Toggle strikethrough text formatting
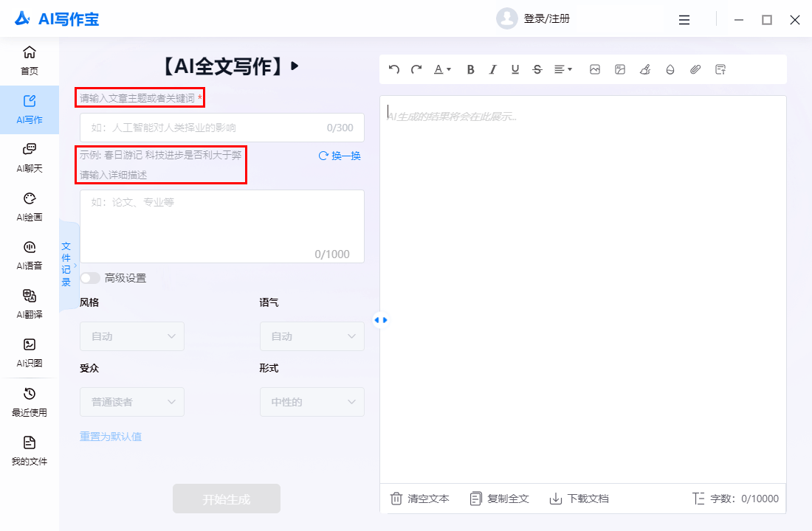The width and height of the screenshot is (812, 531). click(x=537, y=69)
